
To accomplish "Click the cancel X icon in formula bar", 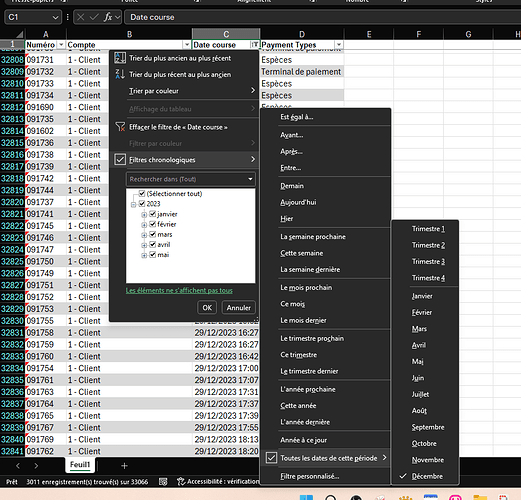I will (x=80, y=17).
